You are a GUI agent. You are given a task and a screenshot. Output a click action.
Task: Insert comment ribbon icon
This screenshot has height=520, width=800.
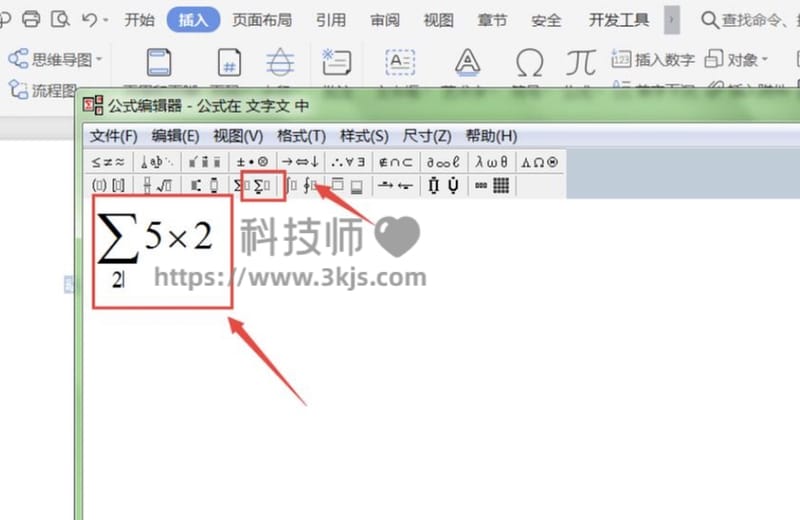coord(336,62)
